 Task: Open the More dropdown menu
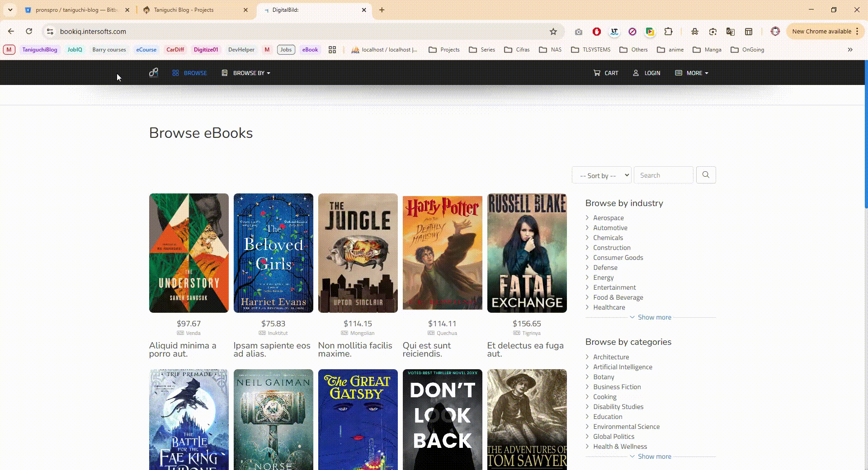(692, 73)
